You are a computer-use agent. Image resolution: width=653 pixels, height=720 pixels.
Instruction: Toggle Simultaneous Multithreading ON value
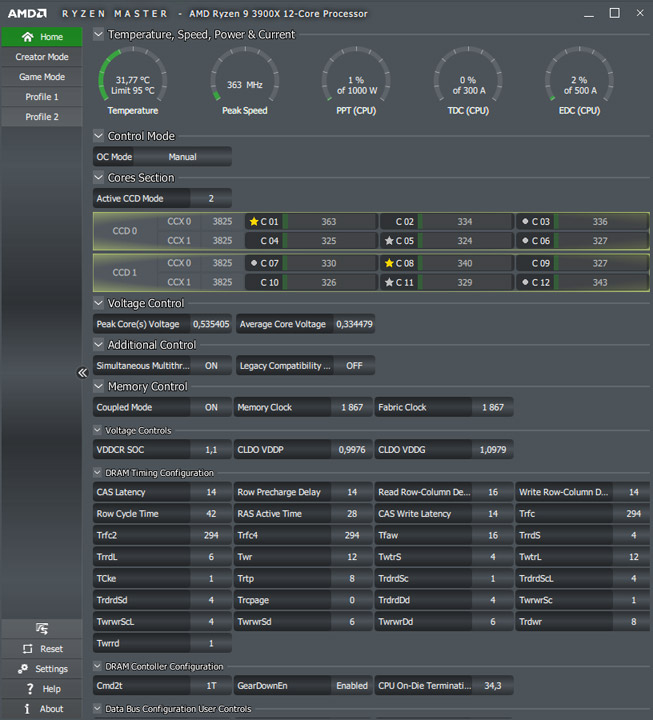point(211,366)
